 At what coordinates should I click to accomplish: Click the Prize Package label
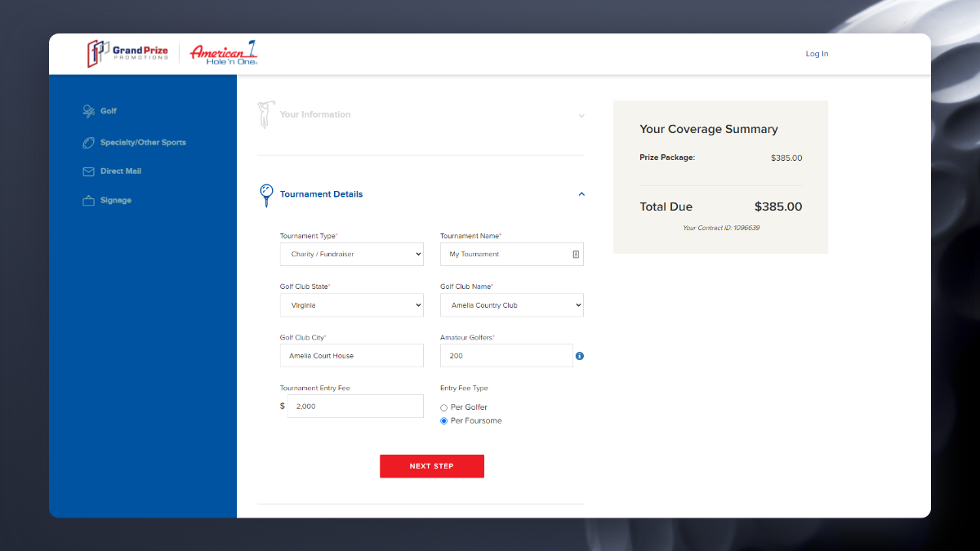pos(667,158)
